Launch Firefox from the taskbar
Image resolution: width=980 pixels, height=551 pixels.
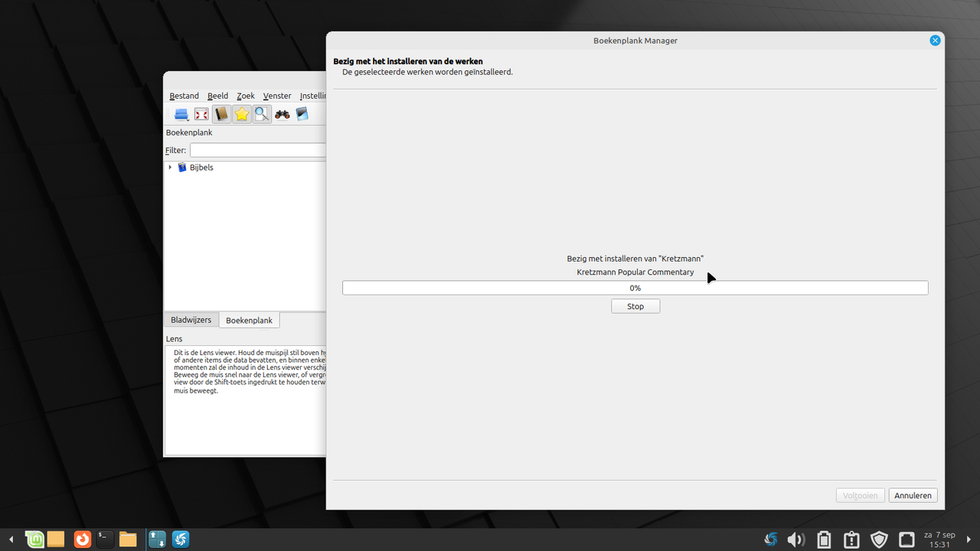(82, 540)
